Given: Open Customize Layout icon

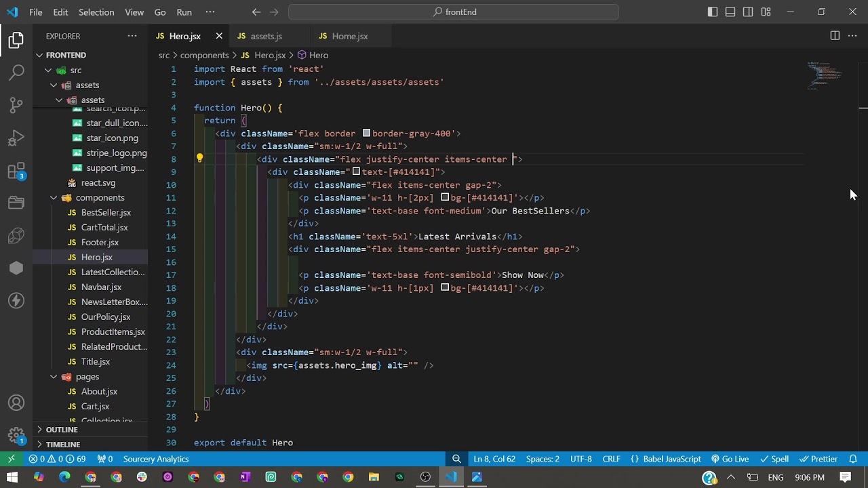Looking at the screenshot, I should 766,12.
